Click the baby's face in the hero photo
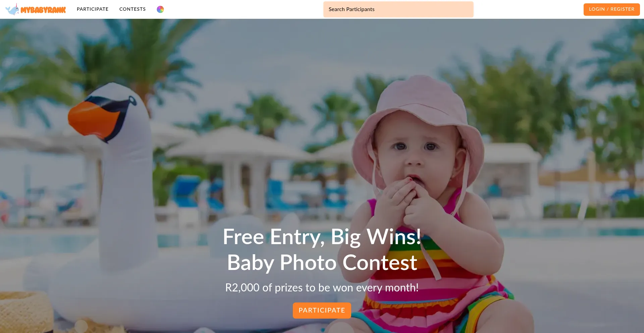Viewport: 644px width, 333px height. [x=414, y=158]
